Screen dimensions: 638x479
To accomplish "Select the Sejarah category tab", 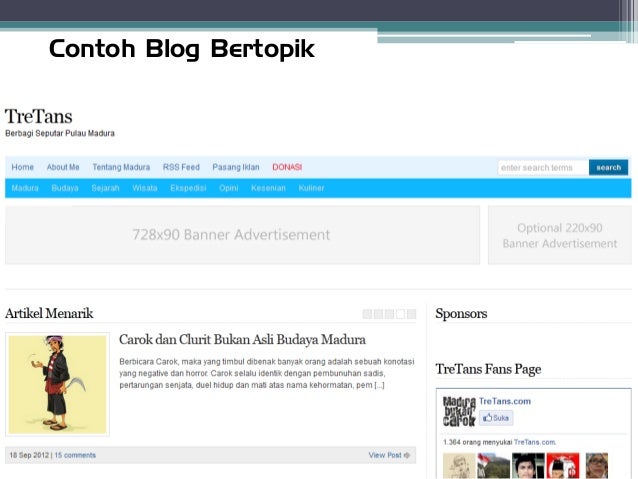I will pos(105,188).
